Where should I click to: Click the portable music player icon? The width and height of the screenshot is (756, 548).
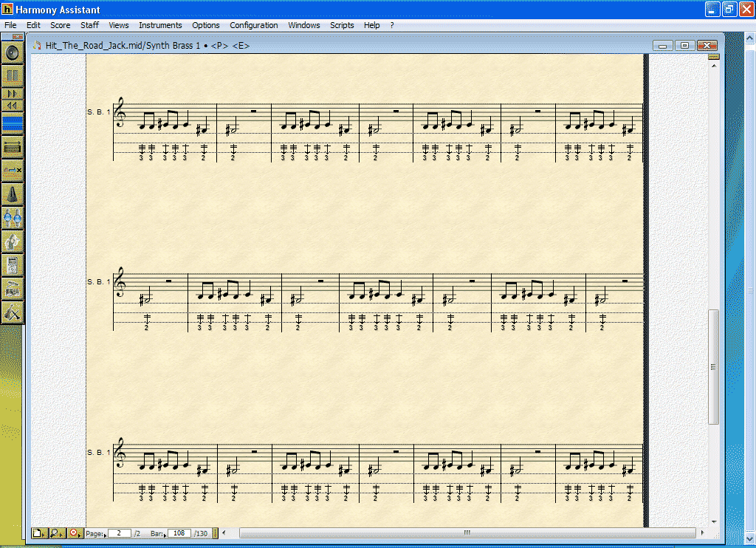coord(13,265)
